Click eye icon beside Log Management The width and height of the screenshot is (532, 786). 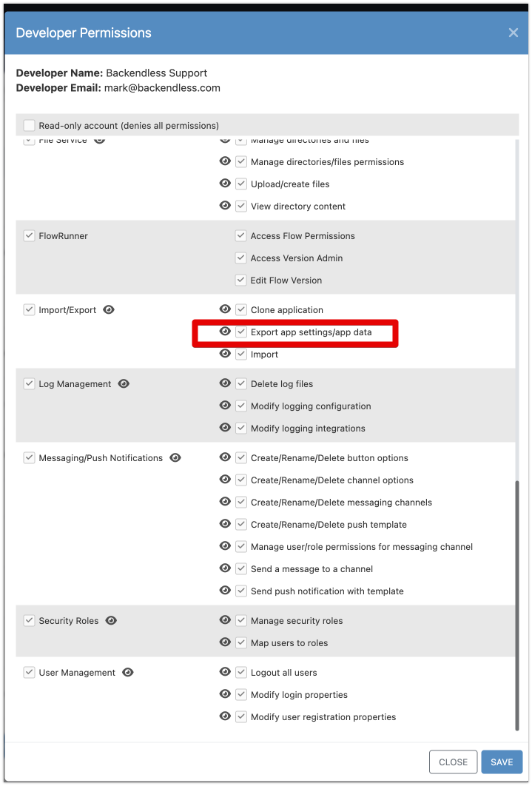click(124, 384)
